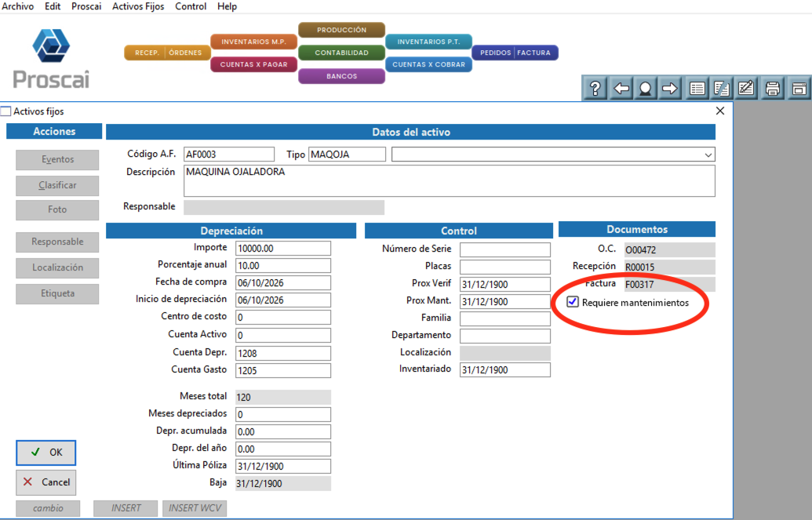The height and width of the screenshot is (520, 812).
Task: Open the Archivo menu
Action: tap(17, 6)
